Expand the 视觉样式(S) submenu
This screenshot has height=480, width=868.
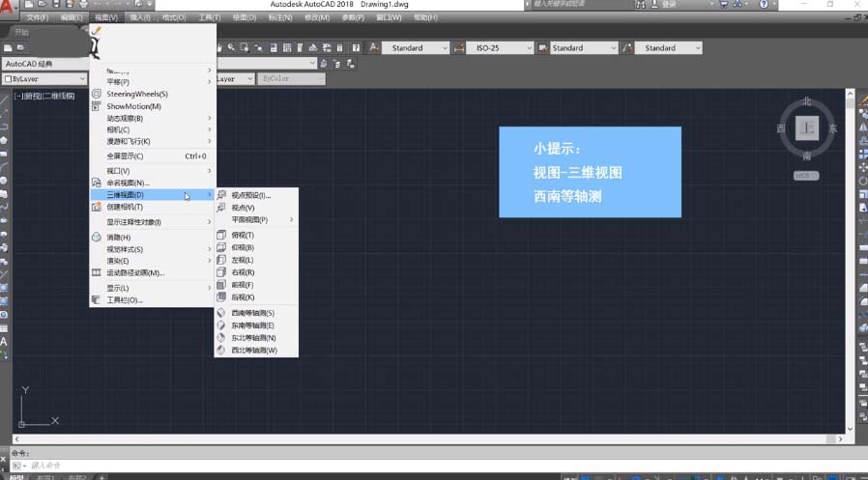152,249
